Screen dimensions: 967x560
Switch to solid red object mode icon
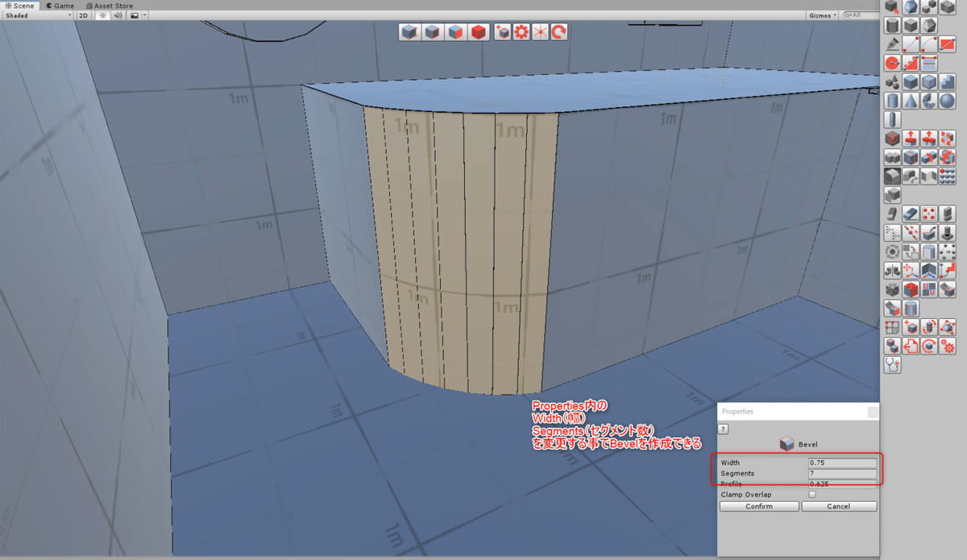click(479, 32)
